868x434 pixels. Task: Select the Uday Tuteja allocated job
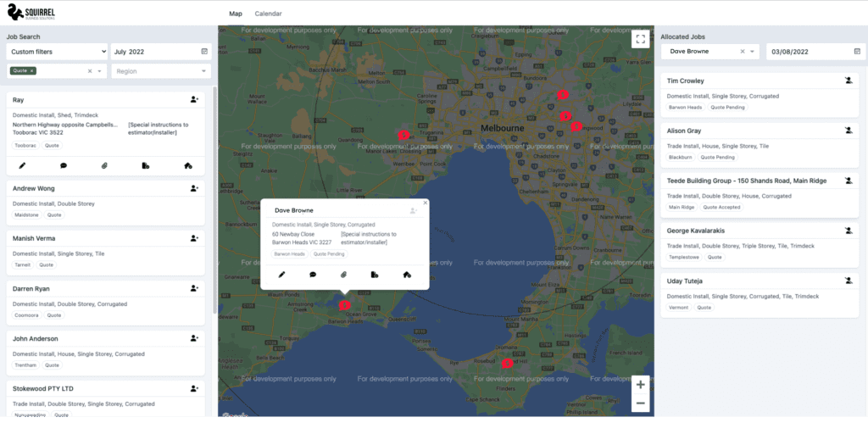(x=760, y=295)
